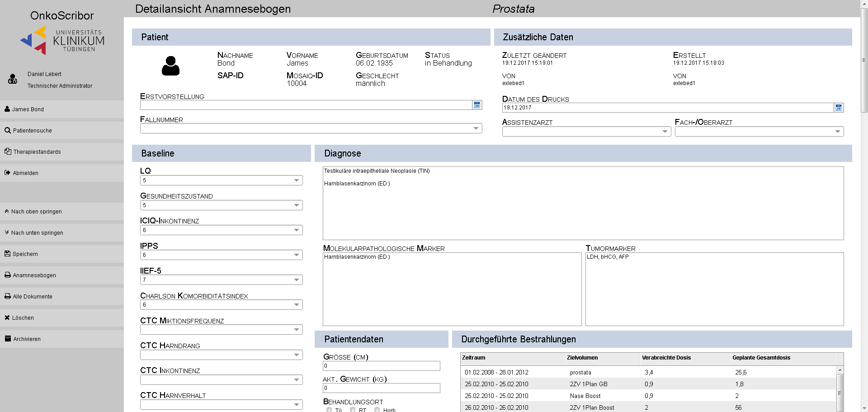Viewport: 868px width, 412px height.
Task: Click the X icon beside Löschen
Action: [x=7, y=317]
